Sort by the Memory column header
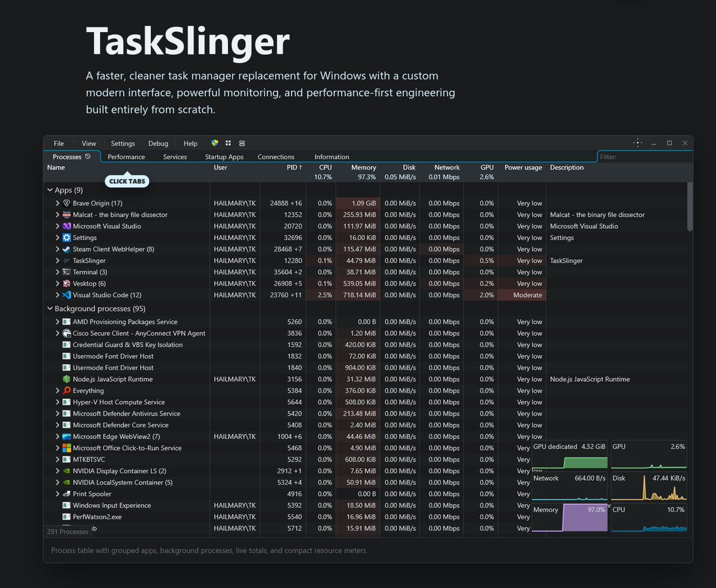The image size is (716, 588). [363, 167]
